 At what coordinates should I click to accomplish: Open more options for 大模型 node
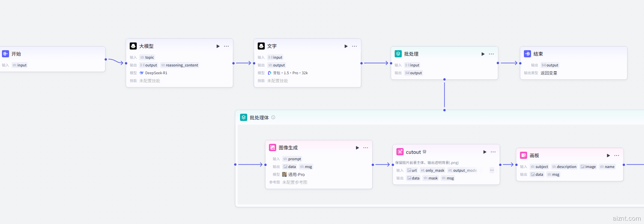point(226,46)
